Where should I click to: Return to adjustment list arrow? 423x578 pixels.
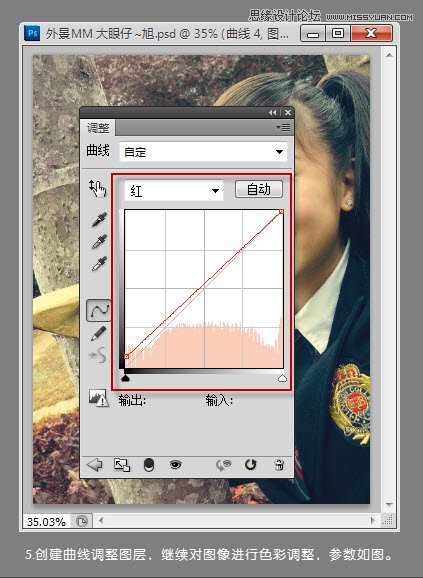point(94,465)
